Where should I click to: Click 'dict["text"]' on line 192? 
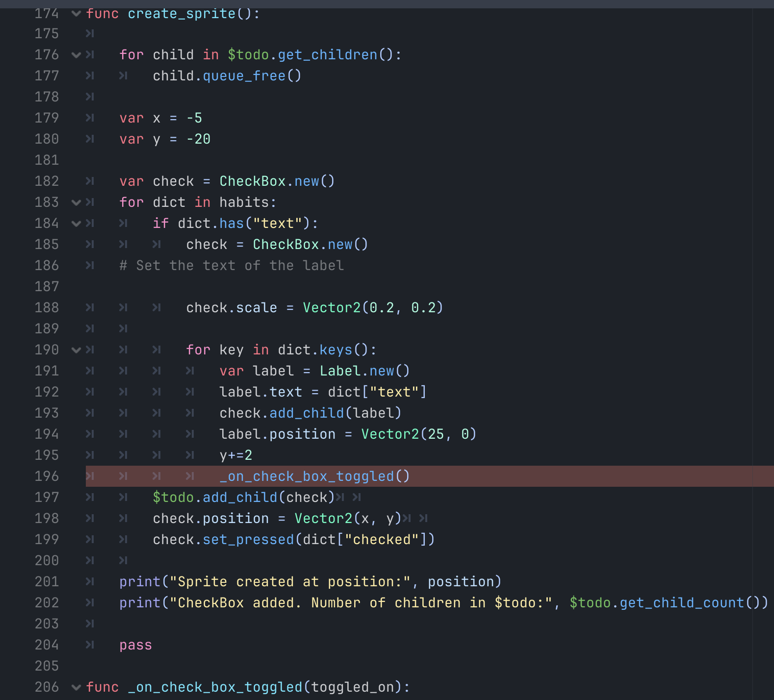(377, 392)
